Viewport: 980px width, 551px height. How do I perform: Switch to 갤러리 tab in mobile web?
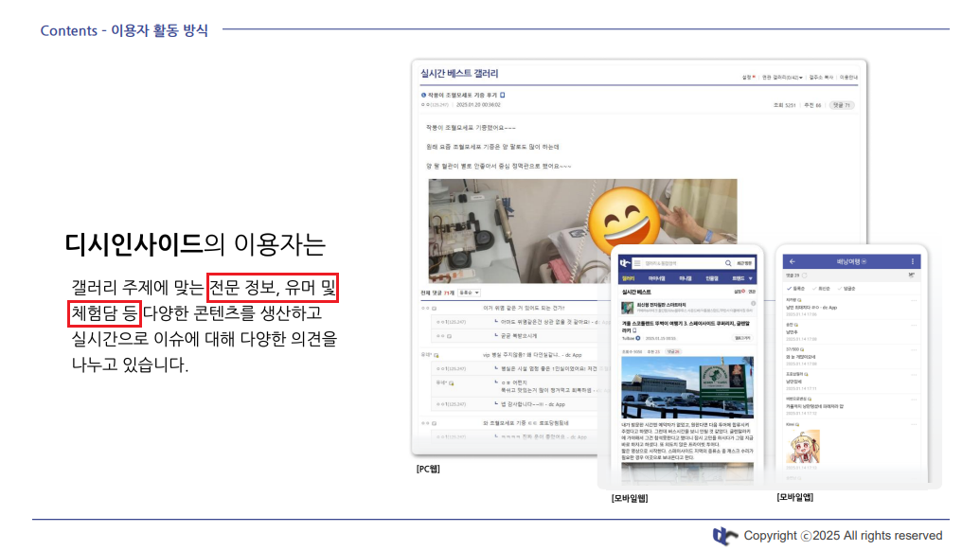tap(628, 278)
